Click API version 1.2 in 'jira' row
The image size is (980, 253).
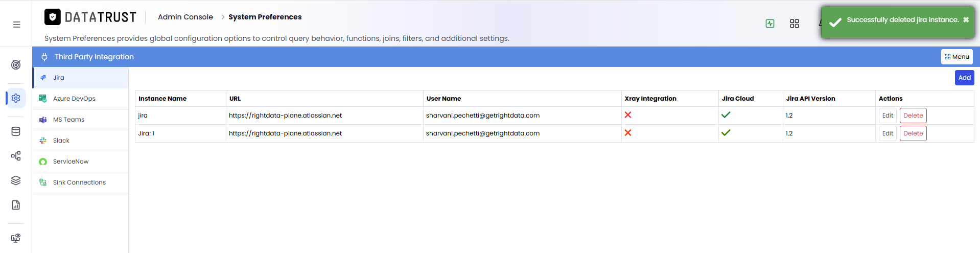coord(789,116)
